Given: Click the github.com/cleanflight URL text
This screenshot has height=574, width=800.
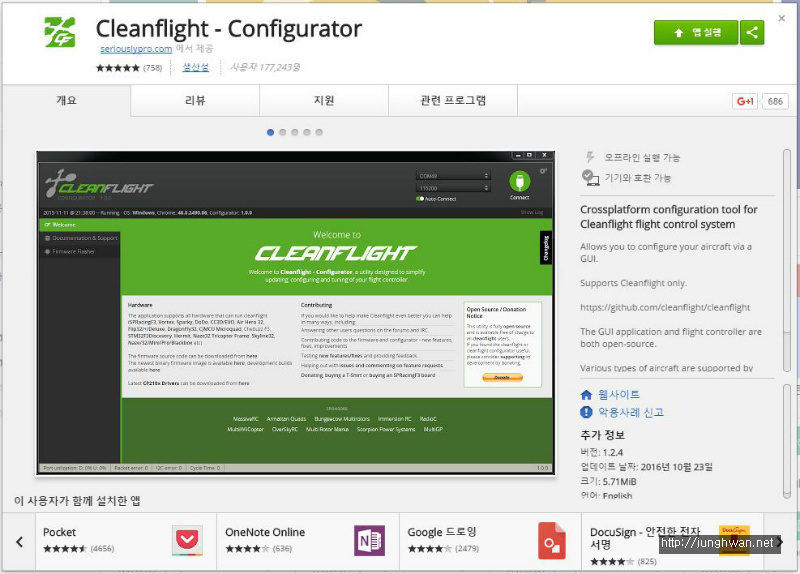Looking at the screenshot, I should point(665,307).
